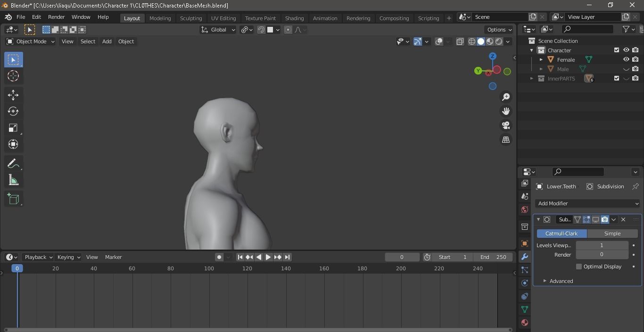Click the pan view hand icon
The width and height of the screenshot is (644, 332).
click(506, 111)
